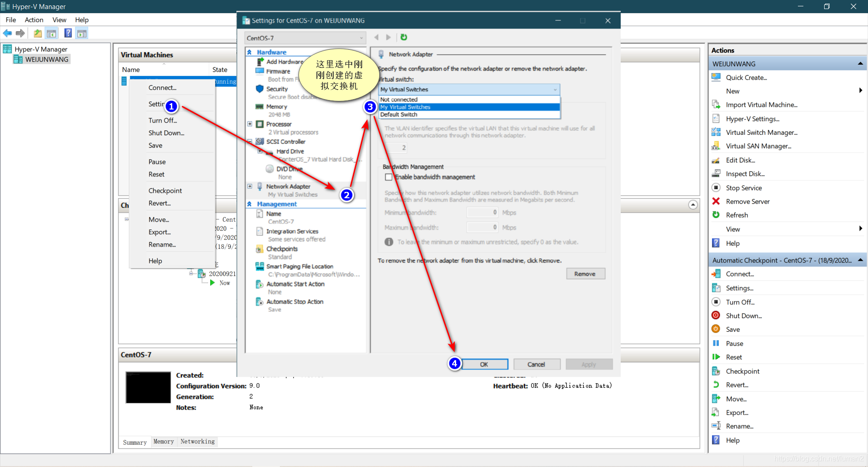
Task: Choose Default Switch option
Action: coord(469,114)
